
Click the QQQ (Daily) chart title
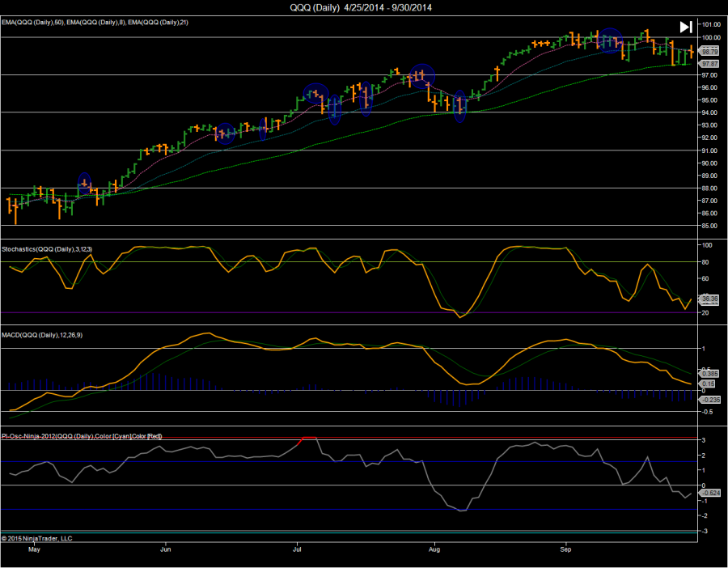tap(363, 7)
